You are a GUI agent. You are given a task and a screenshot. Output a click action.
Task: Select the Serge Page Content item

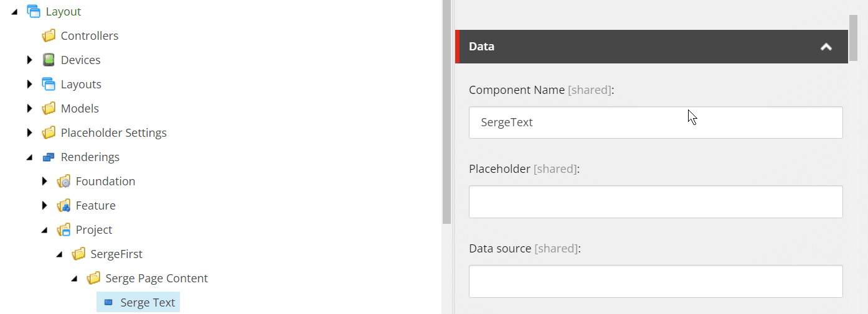click(x=157, y=278)
